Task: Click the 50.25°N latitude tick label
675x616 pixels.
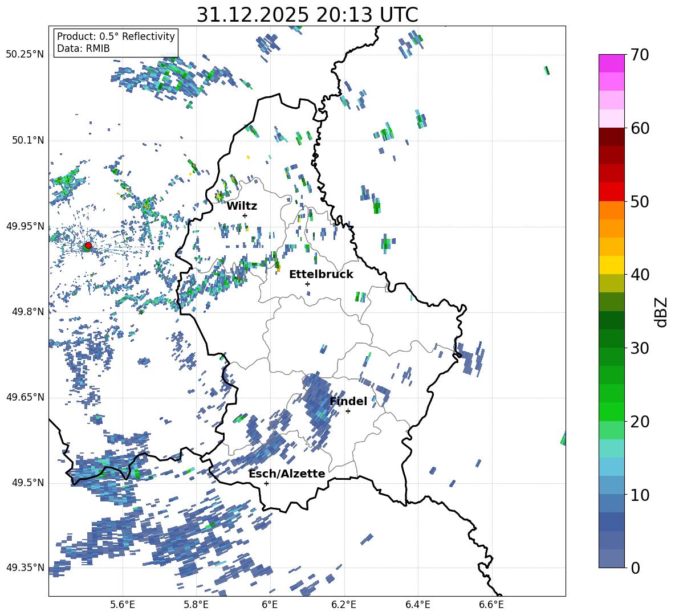Action: pos(25,55)
